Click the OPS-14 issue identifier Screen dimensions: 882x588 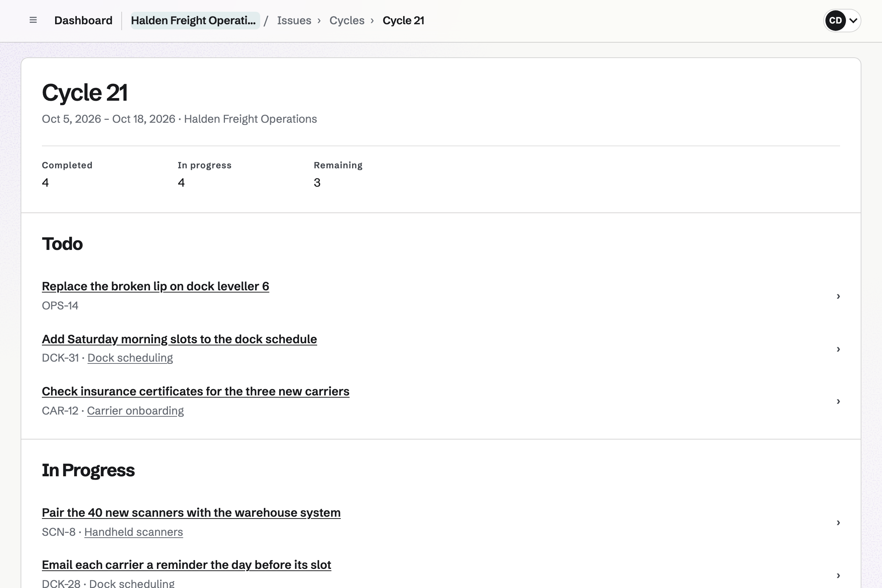[x=60, y=306]
